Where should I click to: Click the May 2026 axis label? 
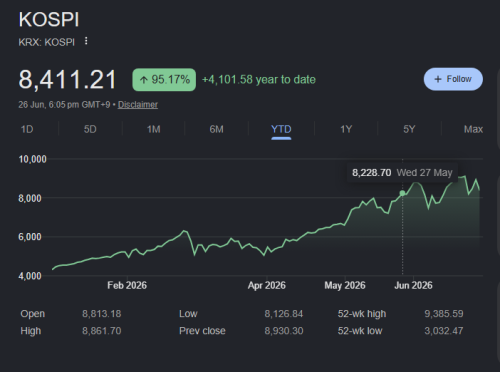coord(345,285)
